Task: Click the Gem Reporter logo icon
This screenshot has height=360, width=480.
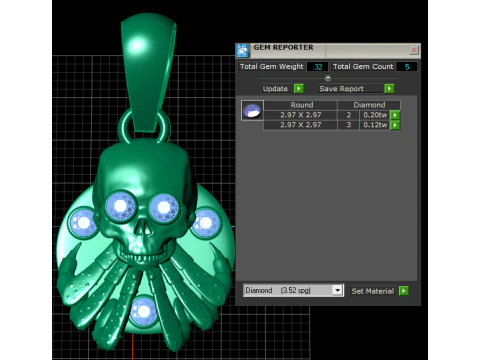Action: [x=242, y=51]
